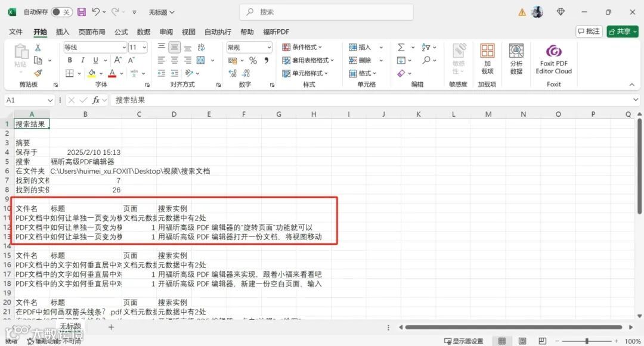Increase font size with larger A icon
This screenshot has width=644, height=346.
[x=118, y=60]
